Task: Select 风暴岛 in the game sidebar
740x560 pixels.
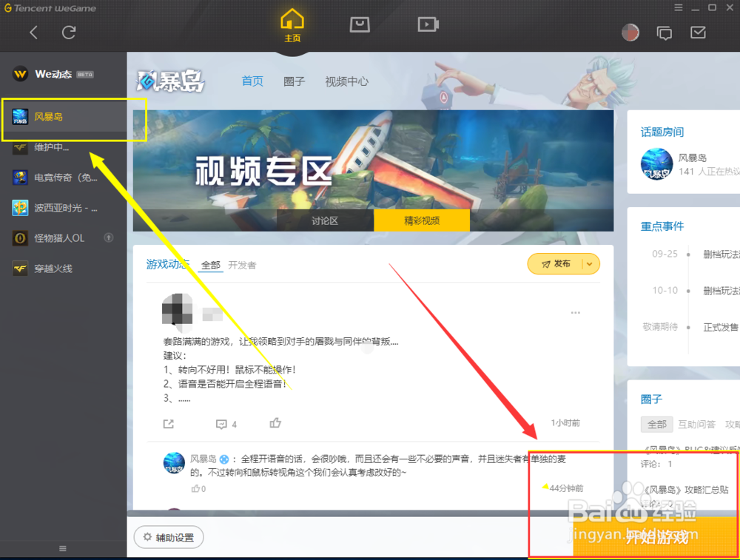Action: tap(64, 117)
